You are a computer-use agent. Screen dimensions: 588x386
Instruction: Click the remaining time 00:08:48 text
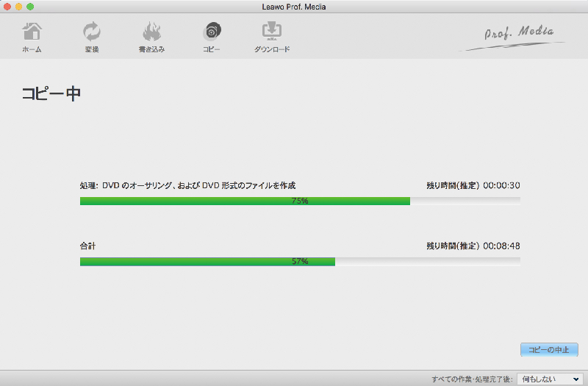click(x=473, y=246)
